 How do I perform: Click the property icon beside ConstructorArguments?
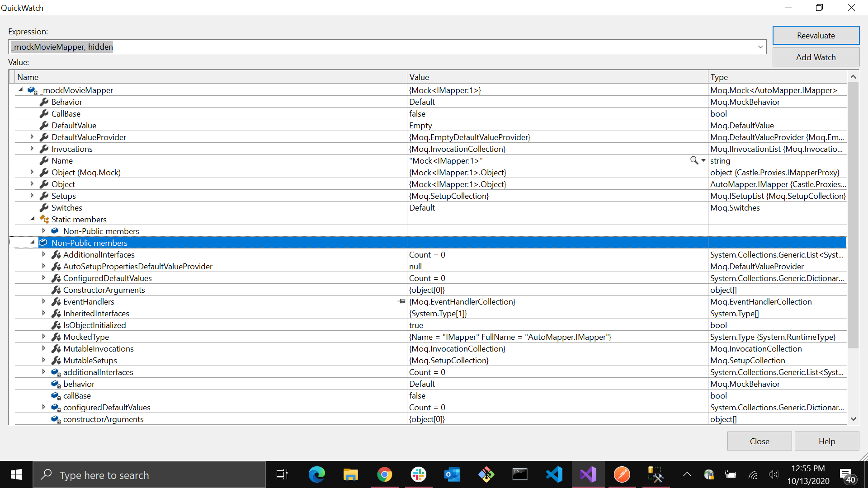coord(56,290)
